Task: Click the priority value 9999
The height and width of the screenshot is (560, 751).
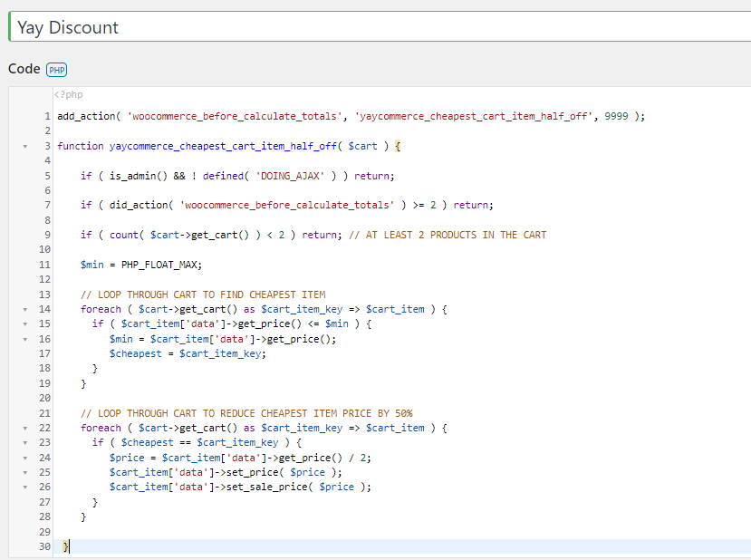Action: (x=616, y=116)
